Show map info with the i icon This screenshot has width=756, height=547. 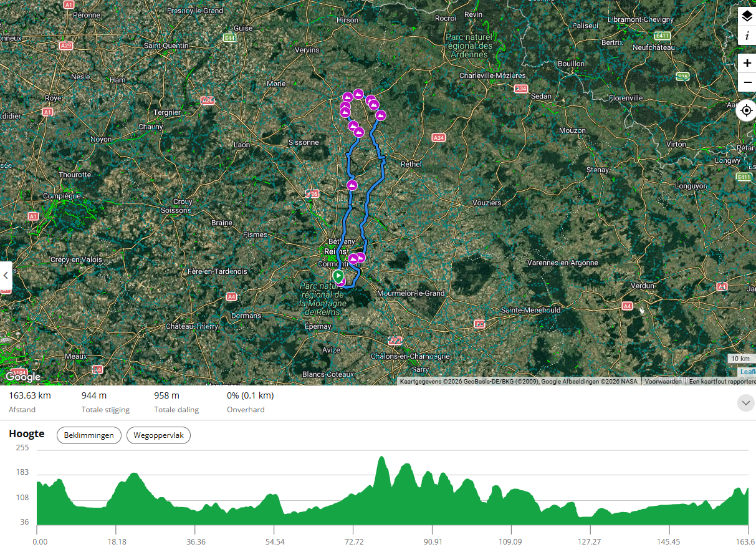point(747,36)
